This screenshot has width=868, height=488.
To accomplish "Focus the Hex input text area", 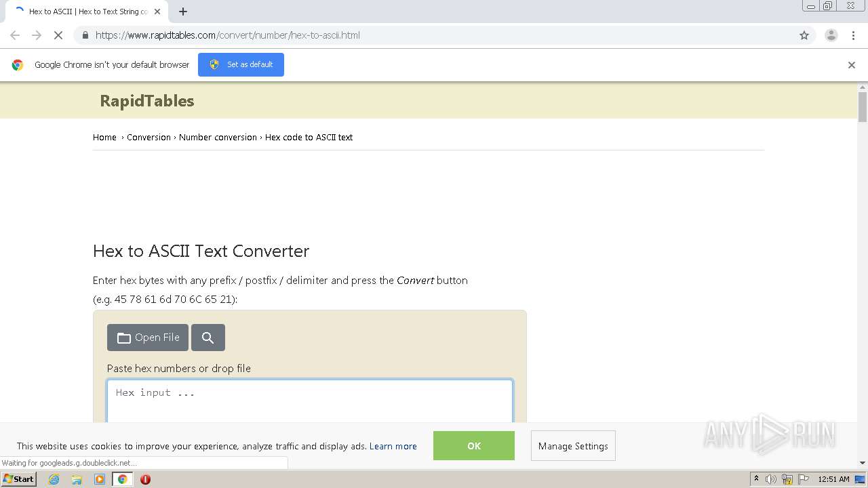I will click(310, 401).
